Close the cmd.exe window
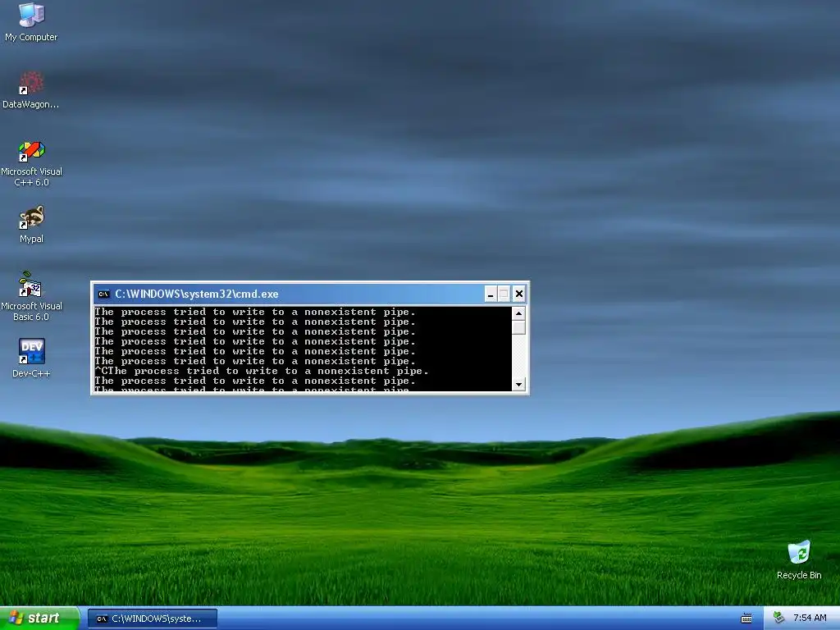Screen dimensions: 840x630 [518, 294]
